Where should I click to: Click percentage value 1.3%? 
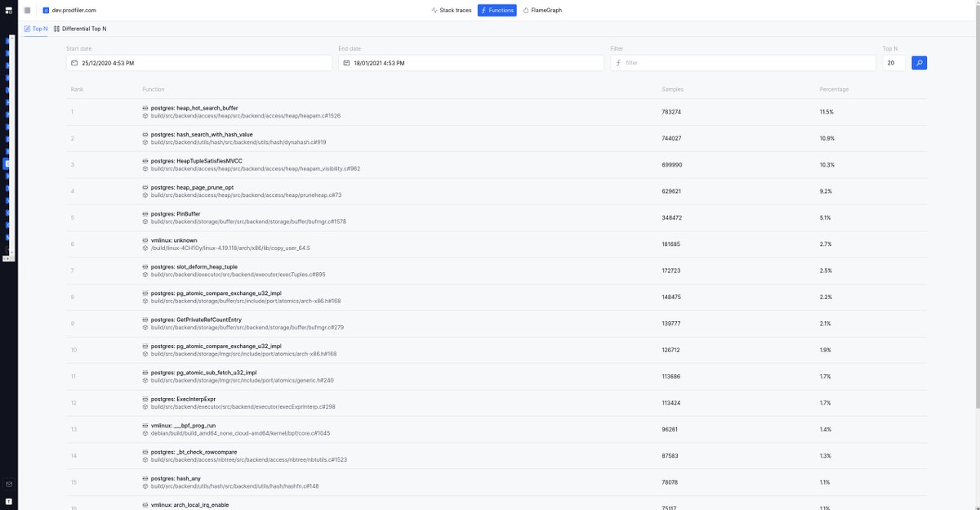point(826,456)
